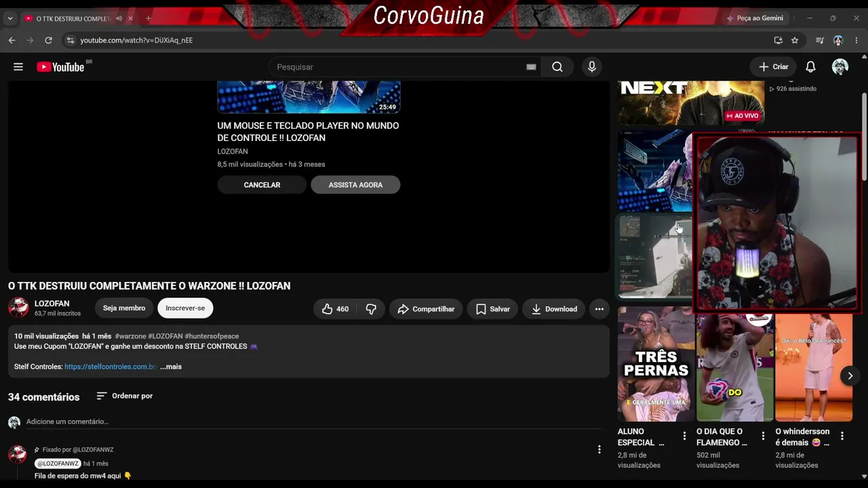Viewport: 868px width, 488px height.
Task: Open options for the pinned comment
Action: coord(599,449)
